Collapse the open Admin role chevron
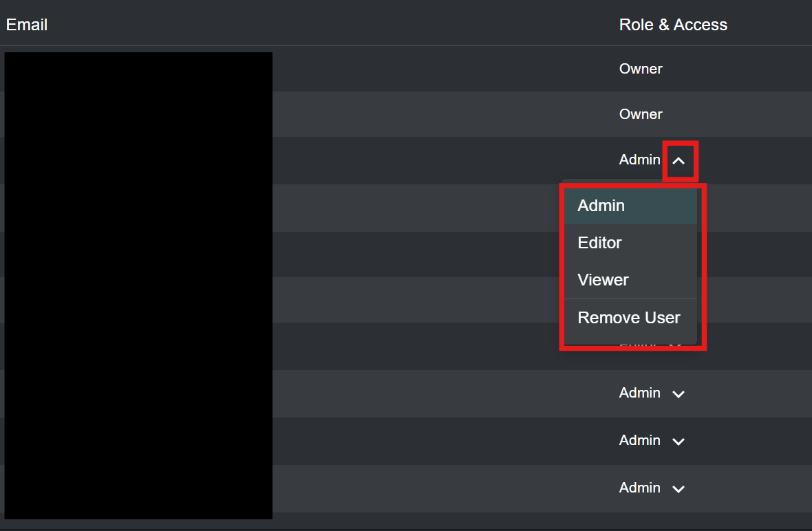The width and height of the screenshot is (812, 531). [x=679, y=161]
